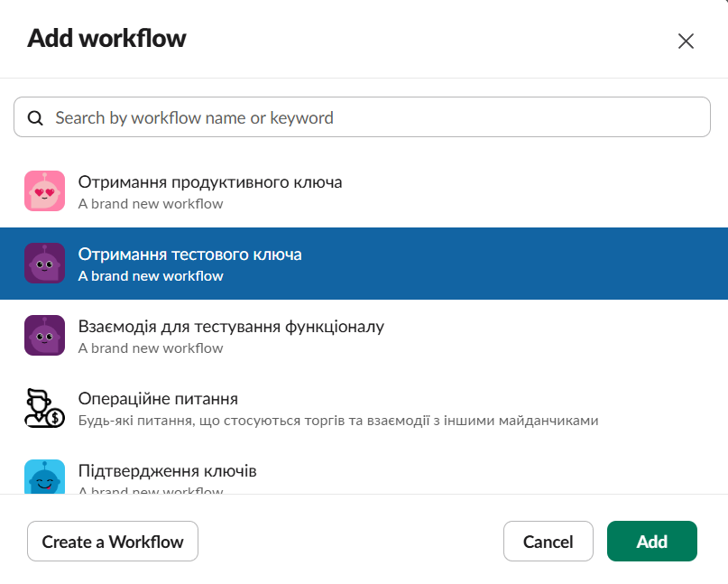Click the magnifying glass search icon
728x584 pixels.
36,117
